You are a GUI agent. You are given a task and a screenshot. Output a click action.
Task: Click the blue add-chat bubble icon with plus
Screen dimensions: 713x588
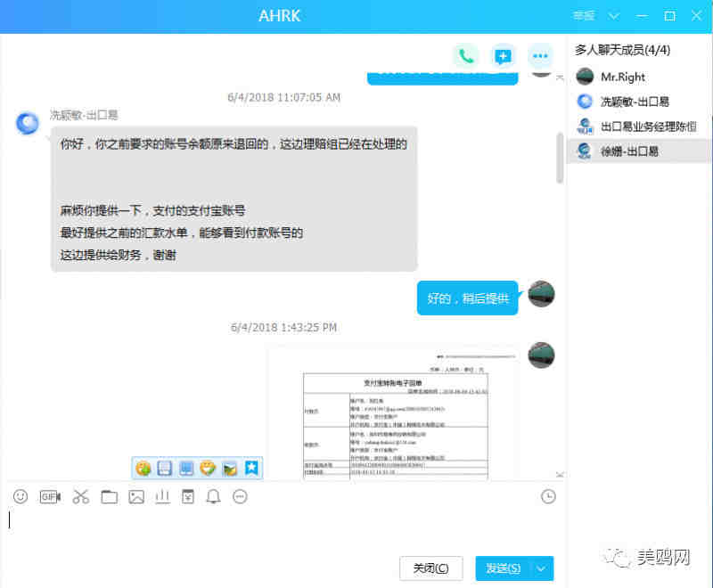[x=503, y=56]
